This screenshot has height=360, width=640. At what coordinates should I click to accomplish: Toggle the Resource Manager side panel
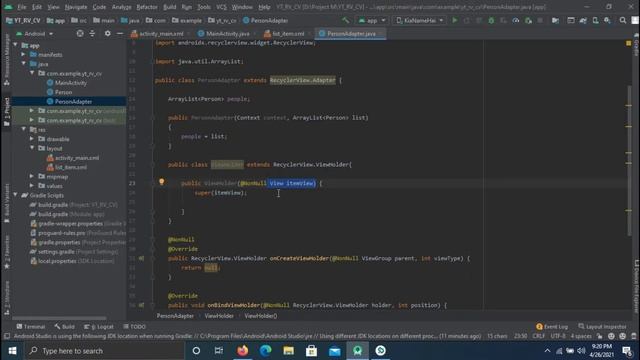[7, 60]
